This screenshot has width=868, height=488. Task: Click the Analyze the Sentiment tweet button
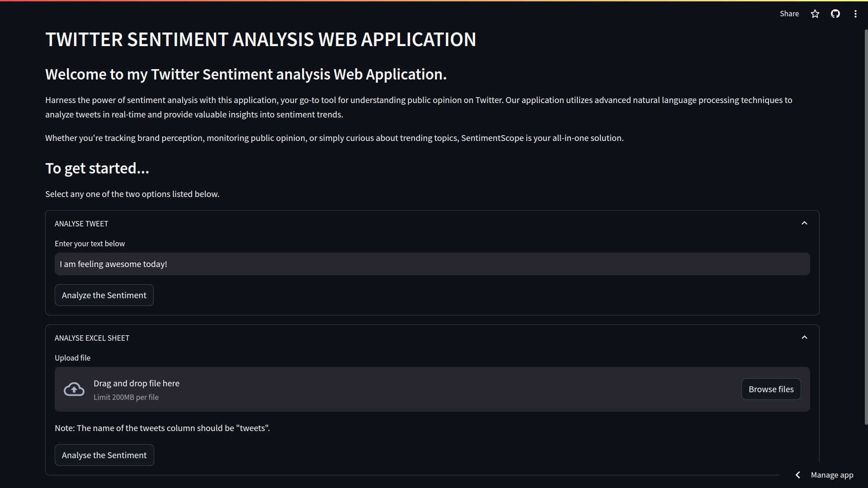(x=104, y=295)
